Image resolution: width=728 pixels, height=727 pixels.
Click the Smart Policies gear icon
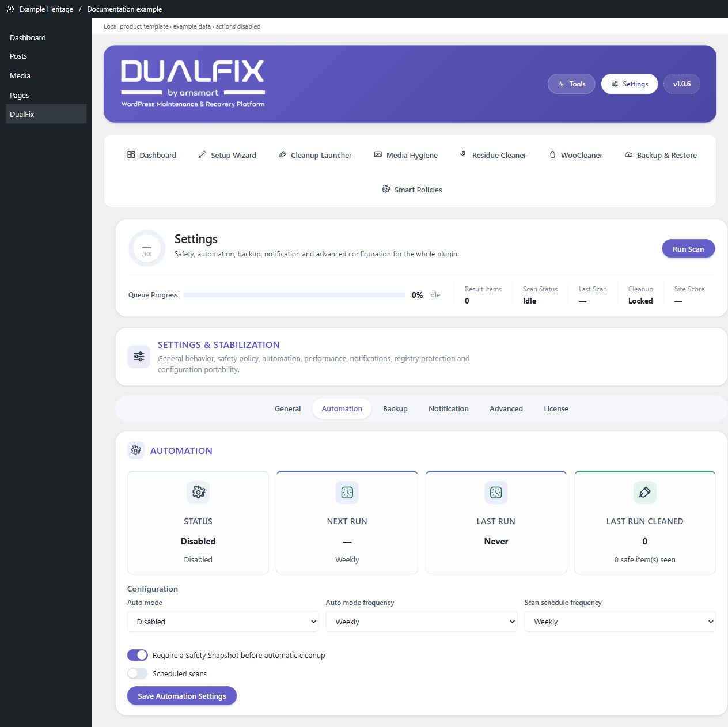click(386, 189)
